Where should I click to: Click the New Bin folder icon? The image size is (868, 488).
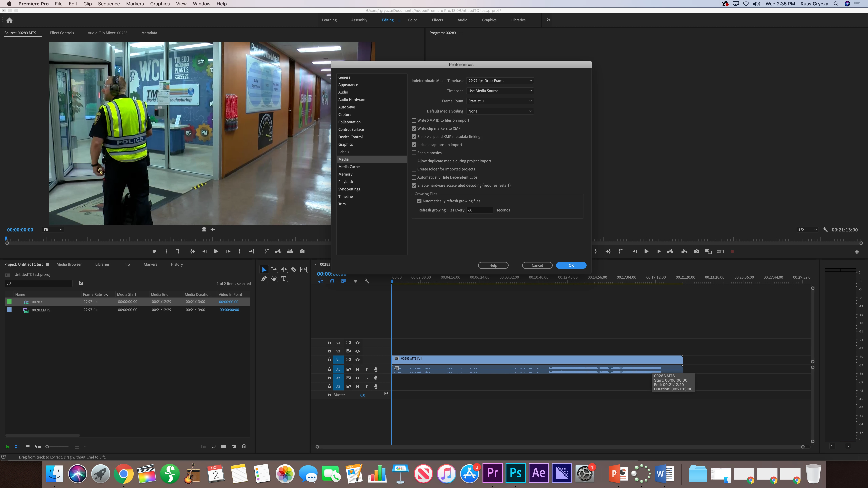click(223, 447)
